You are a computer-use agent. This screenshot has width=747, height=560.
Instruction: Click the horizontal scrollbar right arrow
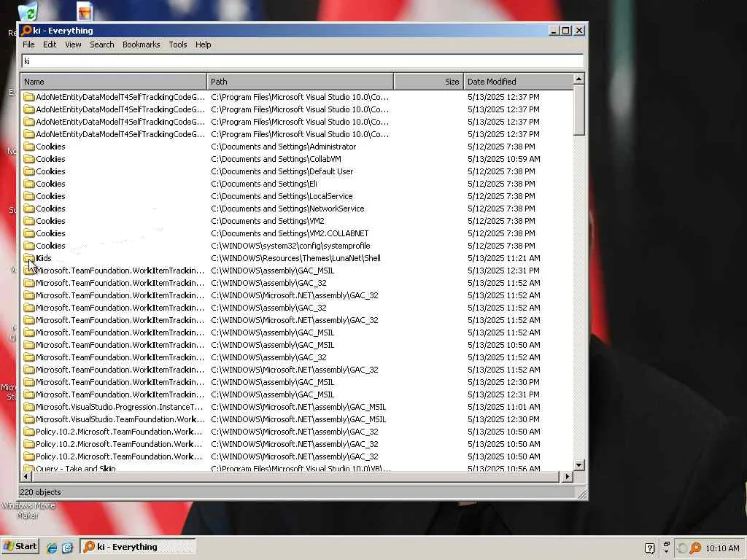(x=567, y=476)
